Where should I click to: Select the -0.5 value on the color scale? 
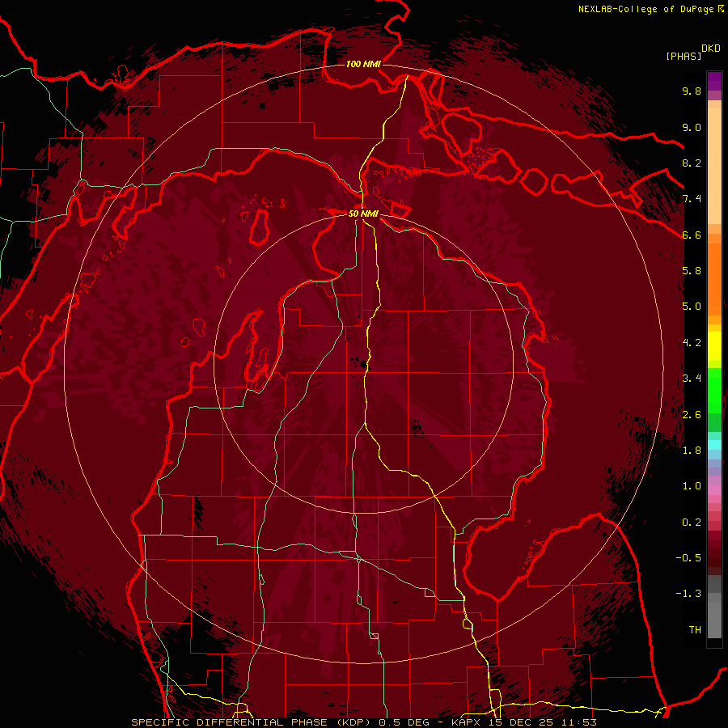pos(688,558)
